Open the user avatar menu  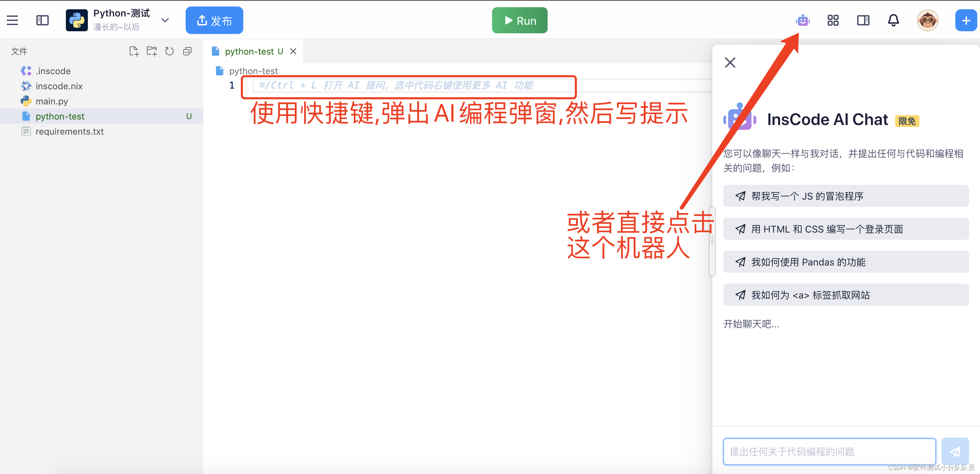[x=927, y=20]
